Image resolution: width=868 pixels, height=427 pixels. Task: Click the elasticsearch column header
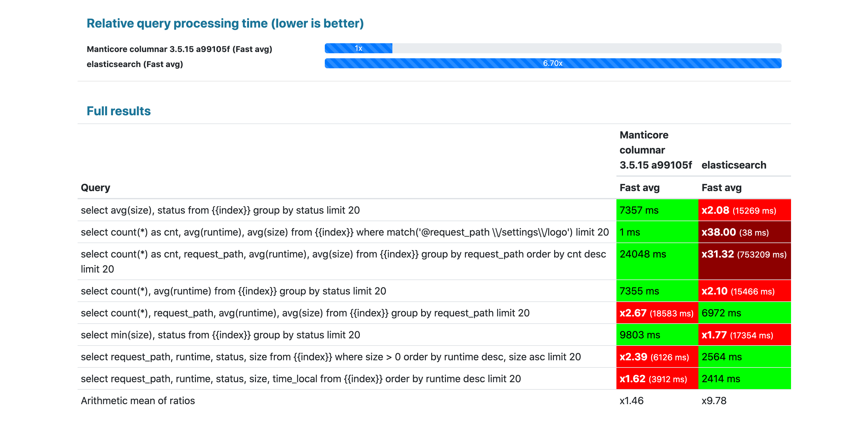coord(733,165)
